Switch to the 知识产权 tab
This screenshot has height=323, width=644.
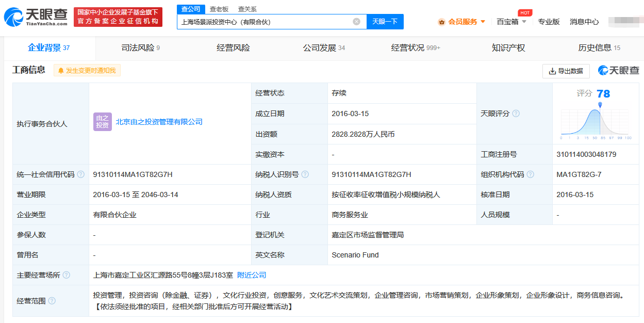(x=508, y=48)
